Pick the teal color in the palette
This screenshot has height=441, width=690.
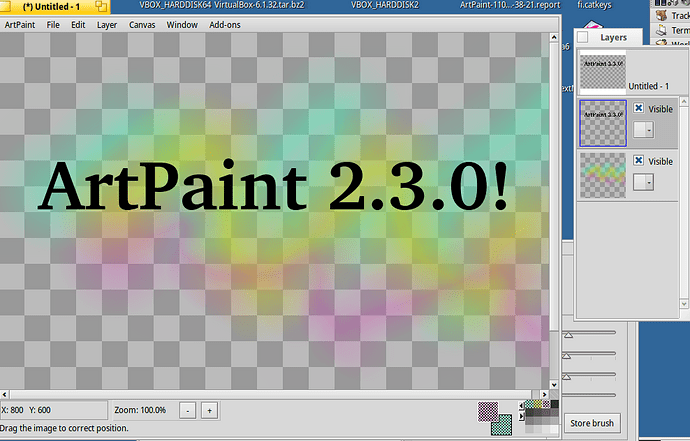tap(529, 404)
